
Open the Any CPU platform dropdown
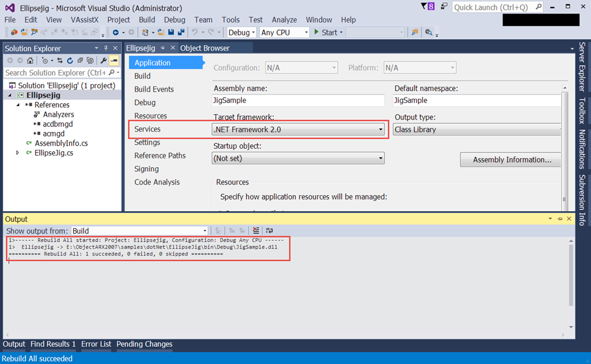point(285,32)
